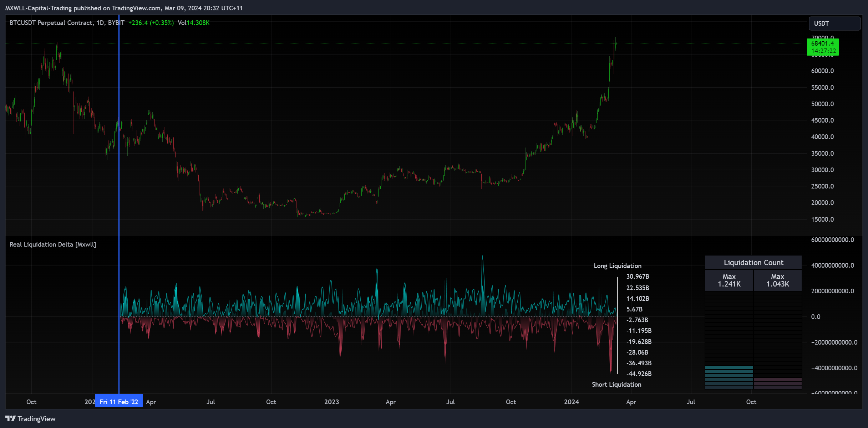Screen dimensions: 868x428
Task: Click the 2023 label on time axis
Action: pos(331,402)
